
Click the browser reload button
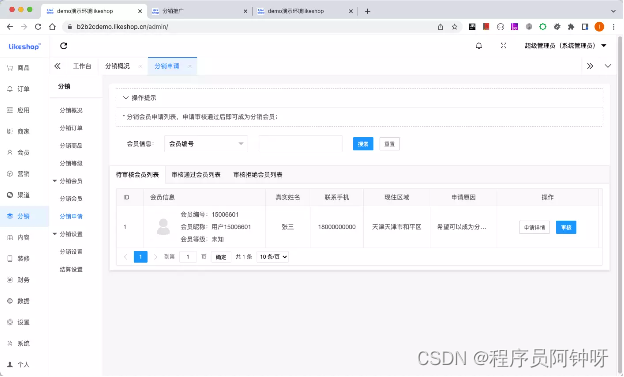[x=38, y=27]
